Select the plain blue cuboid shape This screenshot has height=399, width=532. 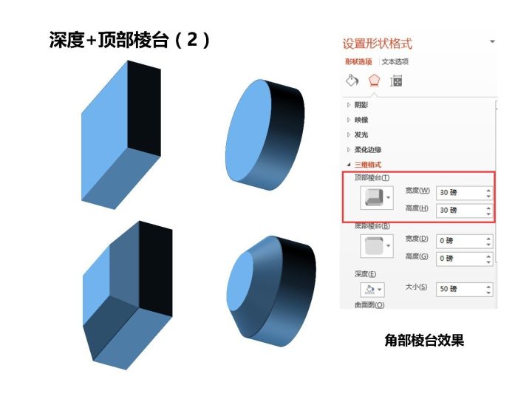pos(121,134)
